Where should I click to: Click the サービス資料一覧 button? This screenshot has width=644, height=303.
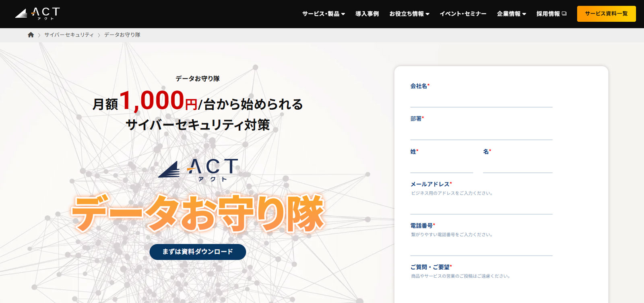click(607, 14)
